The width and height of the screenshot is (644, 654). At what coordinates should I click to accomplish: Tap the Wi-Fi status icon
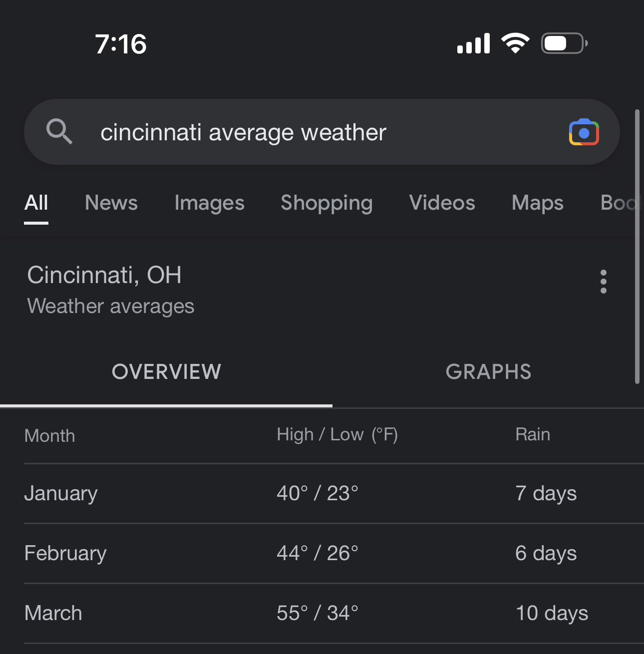(516, 43)
